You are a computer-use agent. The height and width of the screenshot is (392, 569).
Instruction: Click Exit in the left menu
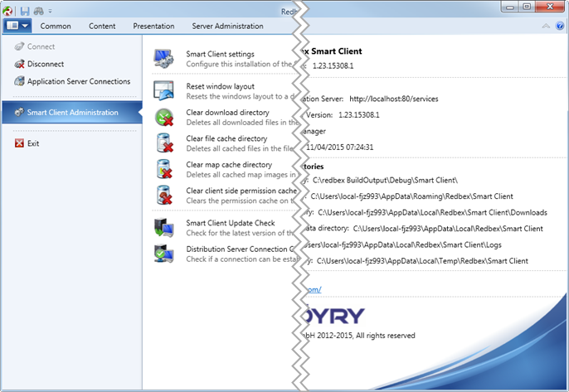click(32, 143)
